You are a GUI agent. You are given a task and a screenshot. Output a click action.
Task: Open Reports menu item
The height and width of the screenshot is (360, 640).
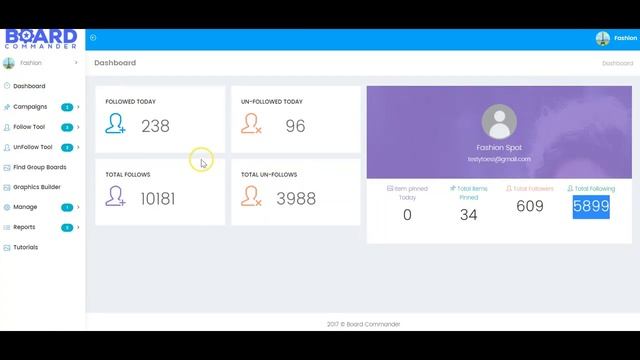(x=24, y=227)
